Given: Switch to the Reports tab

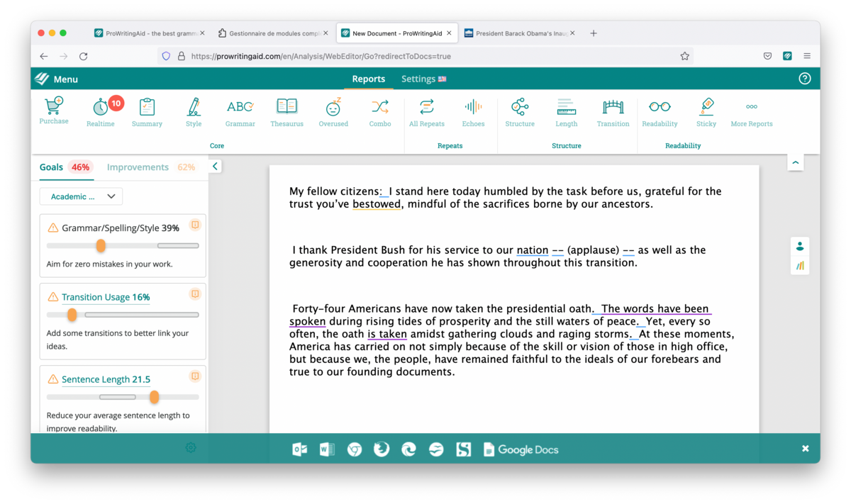Looking at the screenshot, I should pos(369,79).
